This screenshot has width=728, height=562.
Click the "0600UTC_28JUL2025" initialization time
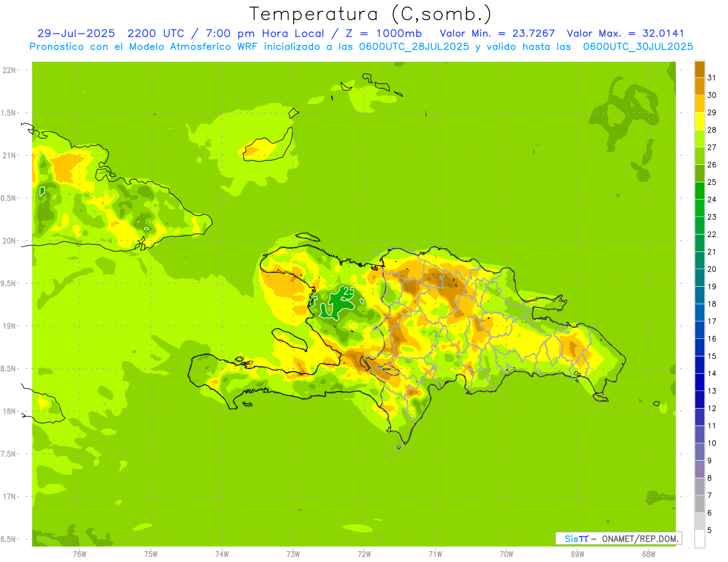[x=414, y=47]
